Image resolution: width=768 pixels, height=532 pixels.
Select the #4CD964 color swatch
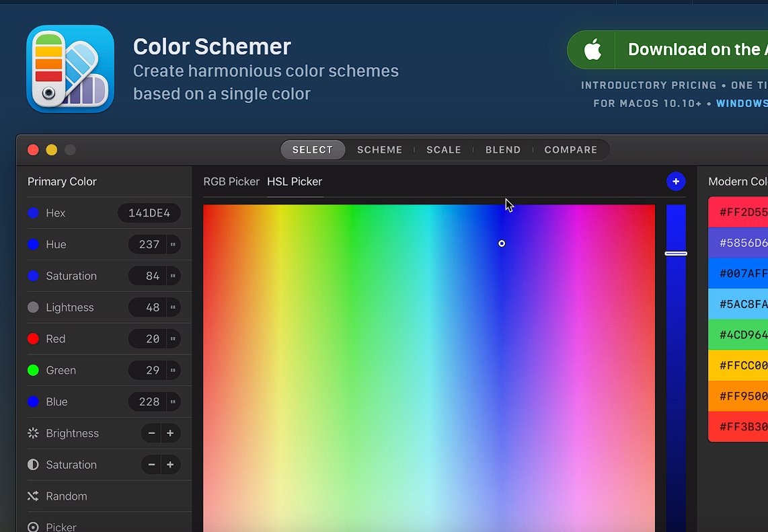(738, 334)
